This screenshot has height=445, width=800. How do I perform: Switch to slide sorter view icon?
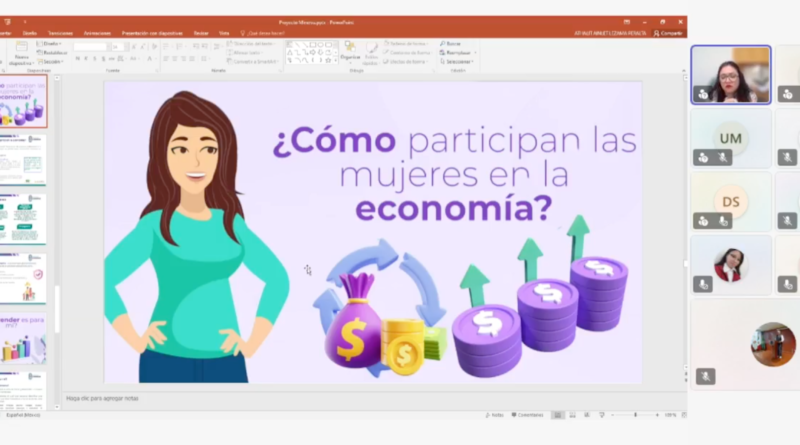[573, 414]
